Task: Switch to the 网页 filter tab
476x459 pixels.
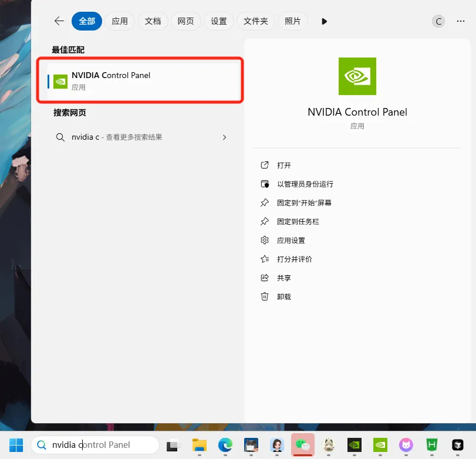Action: tap(185, 21)
